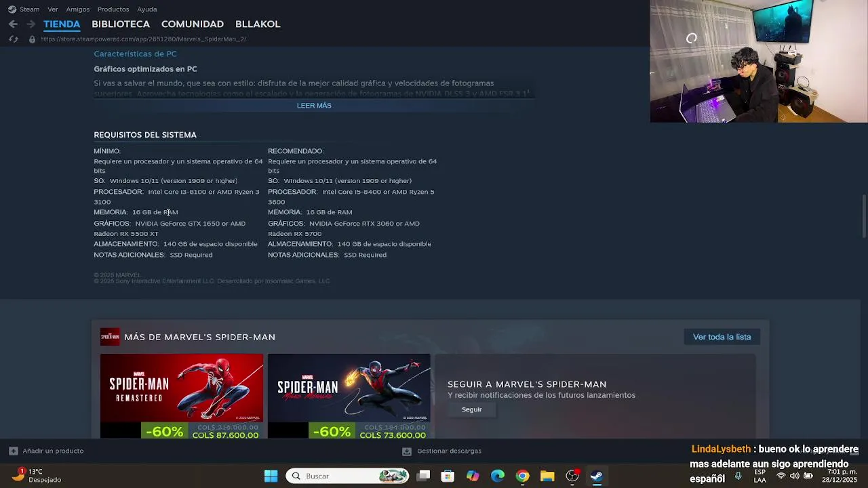Click the REQUISITOS DEL SISTEMA heading

pos(145,135)
